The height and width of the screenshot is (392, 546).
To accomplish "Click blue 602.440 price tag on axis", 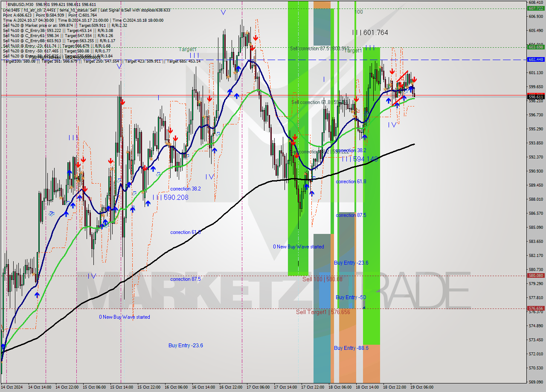I will (x=536, y=59).
